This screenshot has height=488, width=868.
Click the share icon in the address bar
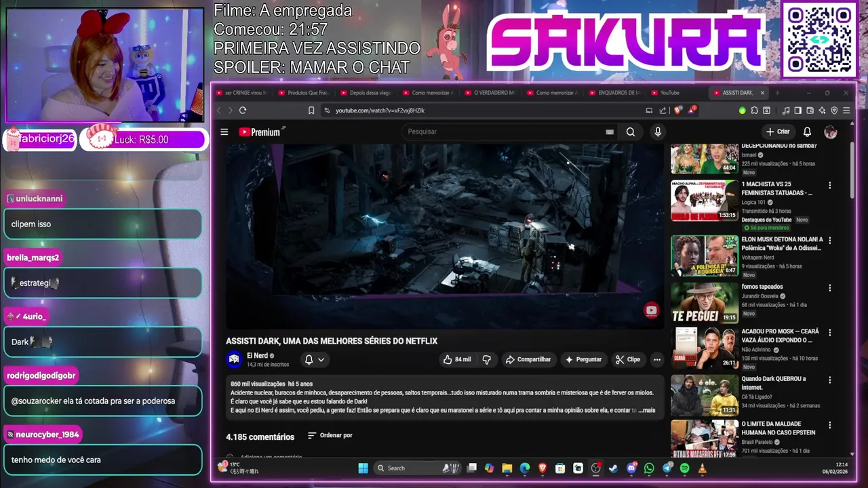coord(663,110)
